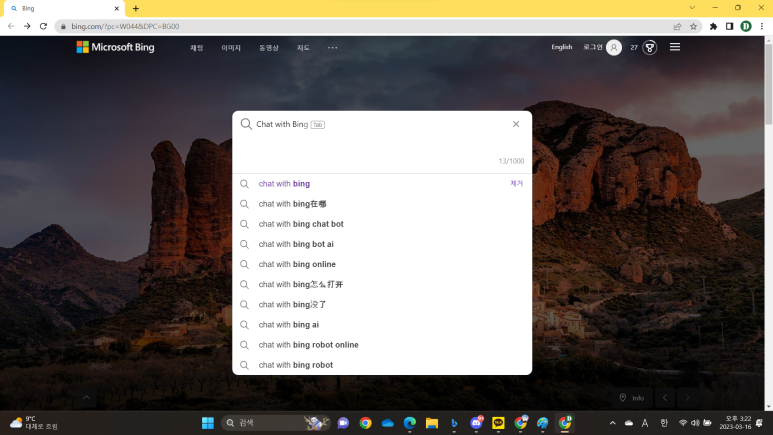Open OneDrive cloud icon on taskbar
The width and height of the screenshot is (773, 435).
click(387, 423)
